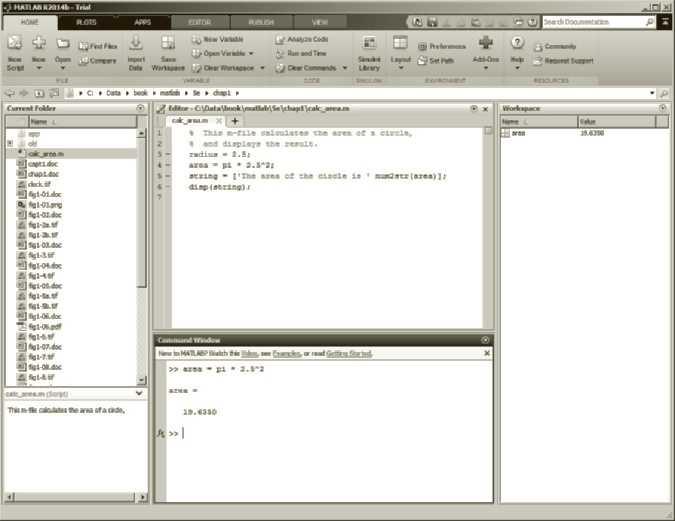Open the Add-Ons dropdown
This screenshot has height=521, width=675.
(486, 68)
